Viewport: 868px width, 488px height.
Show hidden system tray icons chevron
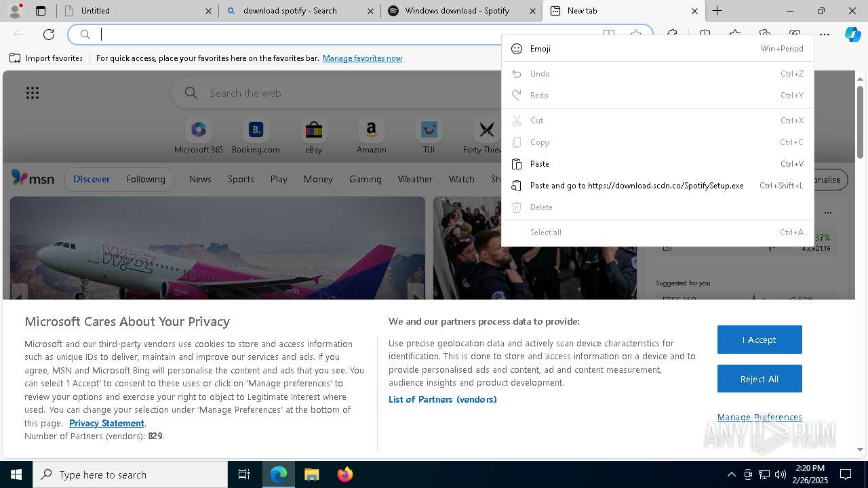(731, 474)
